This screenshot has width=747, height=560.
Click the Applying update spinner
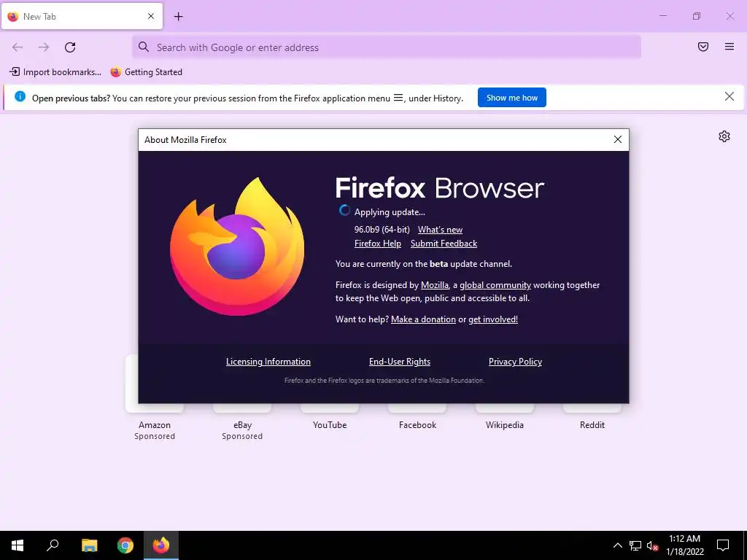click(x=344, y=211)
